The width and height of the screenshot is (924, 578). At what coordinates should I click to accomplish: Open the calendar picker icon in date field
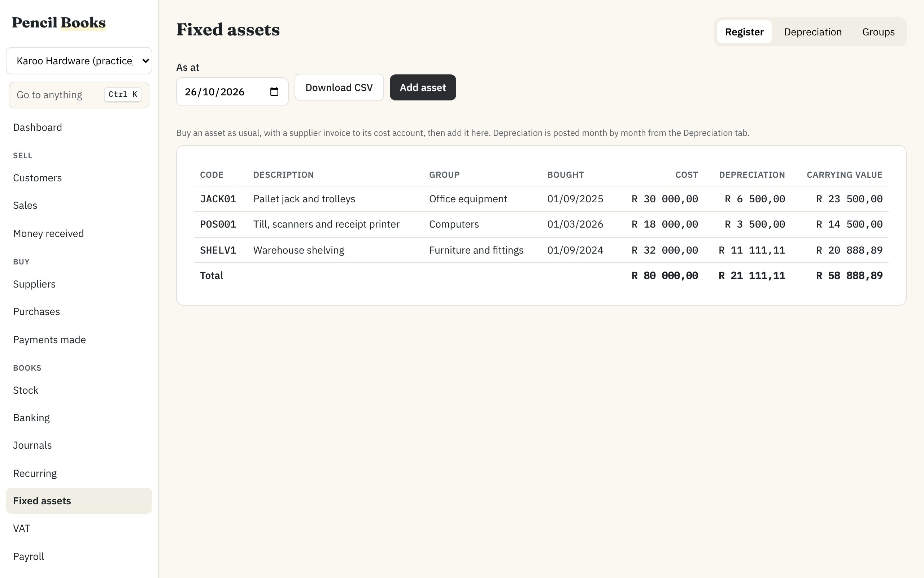[x=274, y=92]
